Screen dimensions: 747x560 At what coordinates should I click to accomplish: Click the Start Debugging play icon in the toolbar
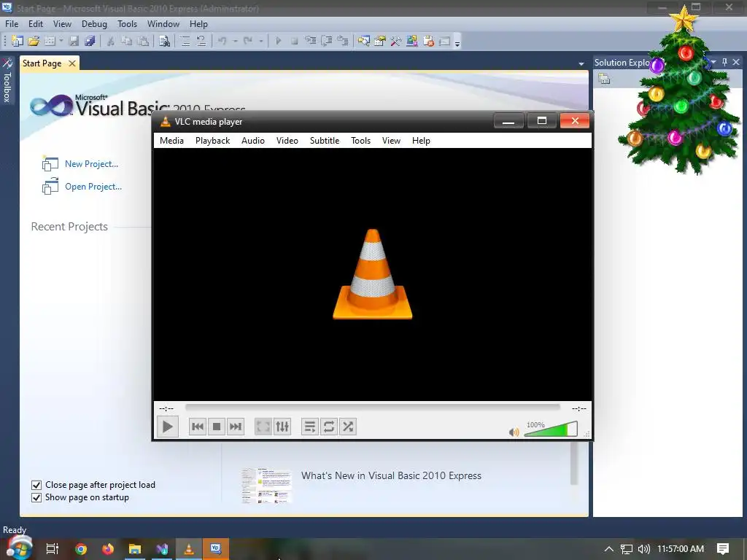click(278, 41)
